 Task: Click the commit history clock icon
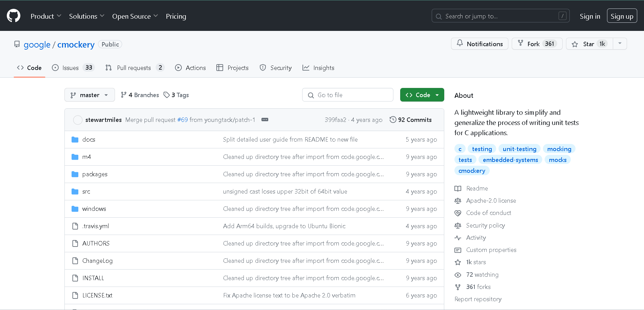pos(393,120)
